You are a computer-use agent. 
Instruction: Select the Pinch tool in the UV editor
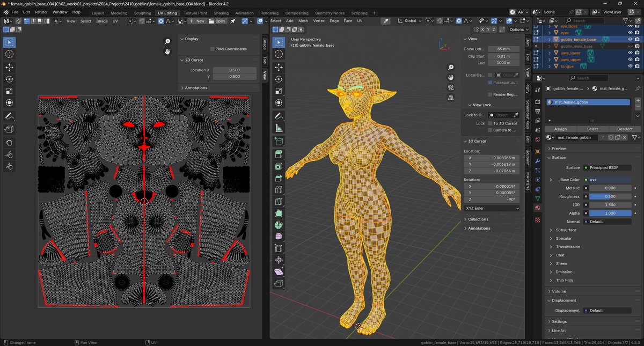pos(9,166)
